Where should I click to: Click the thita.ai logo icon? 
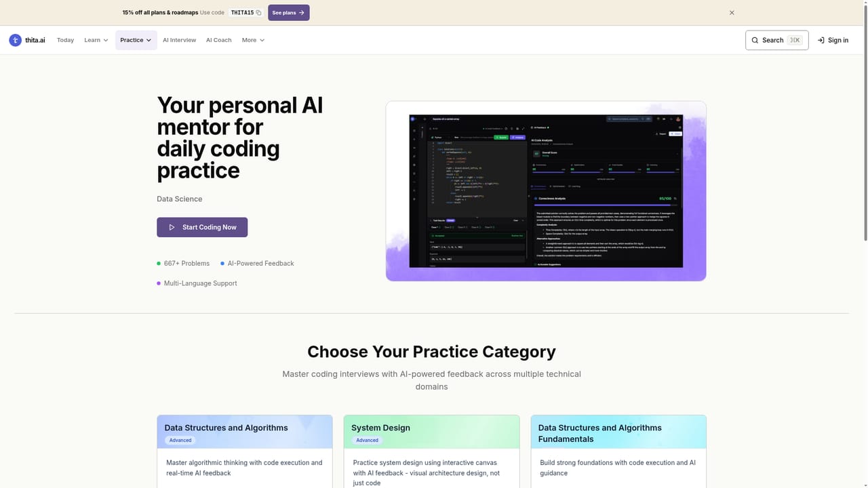pos(15,40)
